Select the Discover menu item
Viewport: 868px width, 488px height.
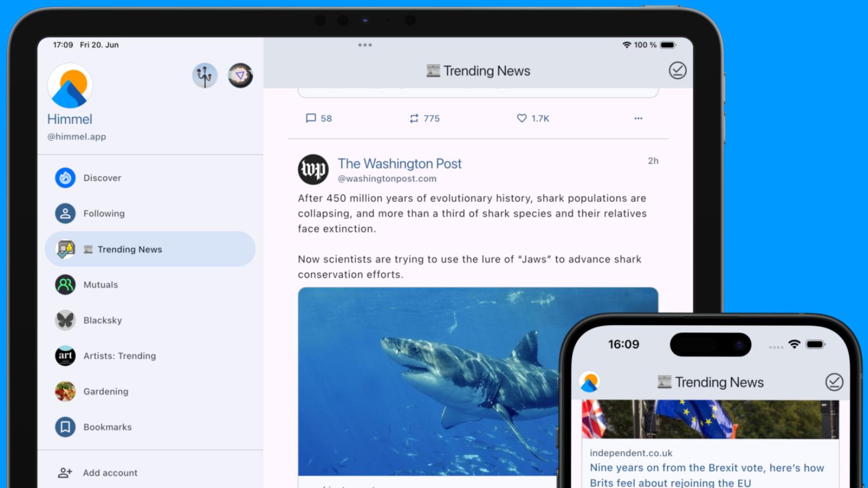click(x=150, y=178)
